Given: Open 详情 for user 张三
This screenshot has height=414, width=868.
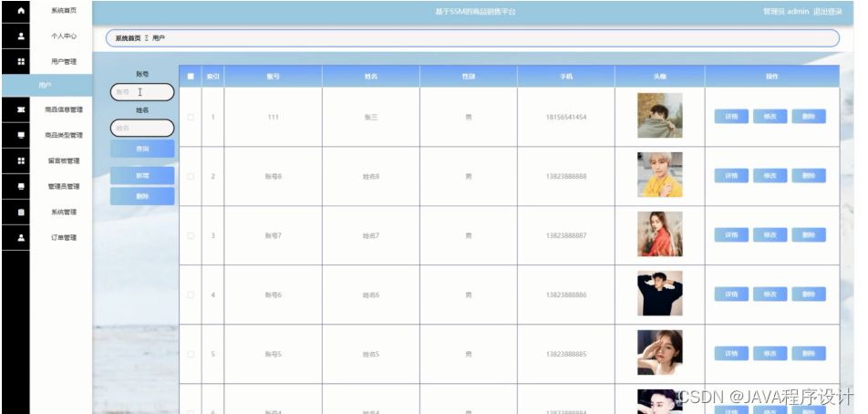Looking at the screenshot, I should [731, 116].
